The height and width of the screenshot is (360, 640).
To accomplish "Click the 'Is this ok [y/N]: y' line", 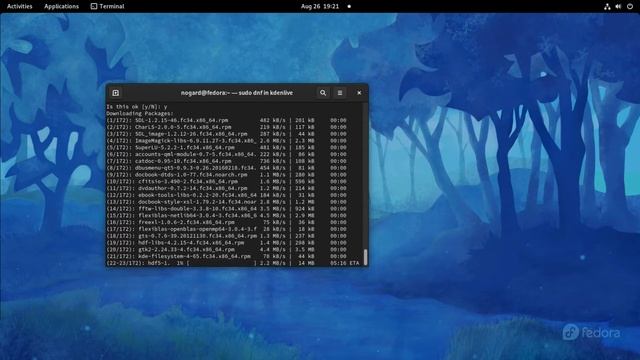I will [137, 107].
